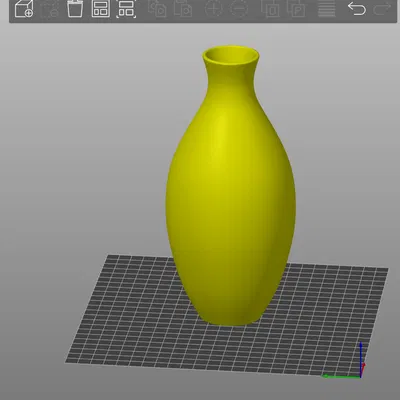Click the greyed-out Add instance plus icon
Image resolution: width=400 pixels, height=400 pixels.
coord(213,8)
